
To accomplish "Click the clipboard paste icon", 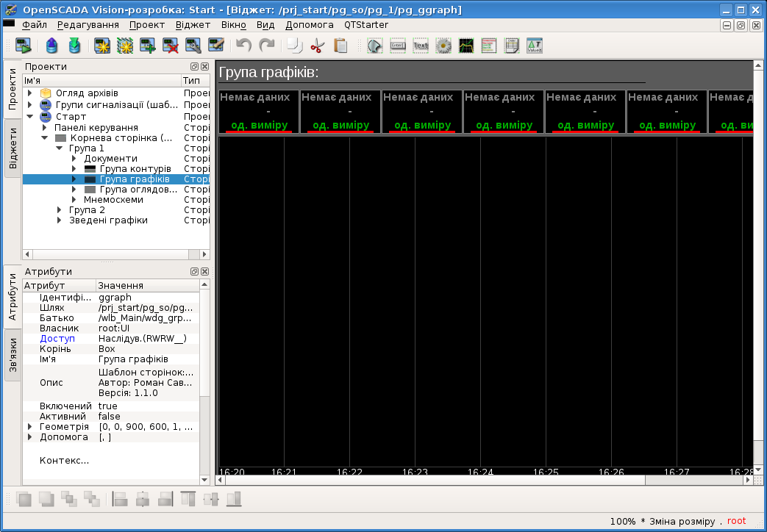I will point(340,46).
